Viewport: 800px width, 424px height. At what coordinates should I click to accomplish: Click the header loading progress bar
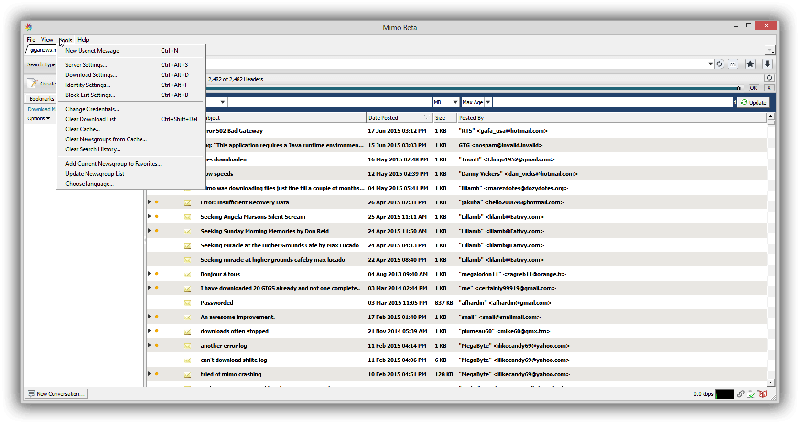point(472,88)
